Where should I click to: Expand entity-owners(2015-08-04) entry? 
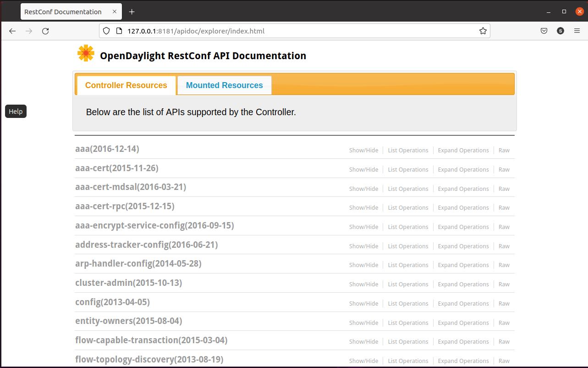pos(128,321)
